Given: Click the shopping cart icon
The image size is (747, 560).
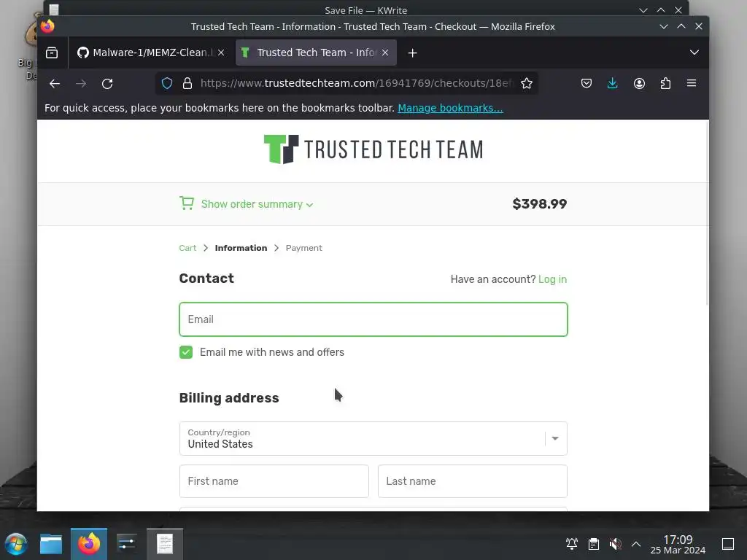Looking at the screenshot, I should [187, 203].
